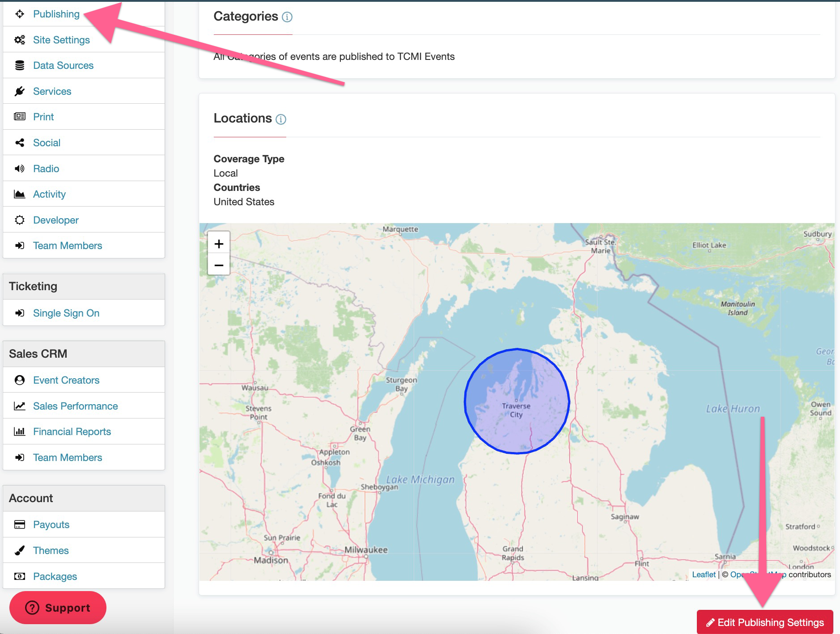This screenshot has height=634, width=840.
Task: Zoom in on the map
Action: tap(219, 244)
